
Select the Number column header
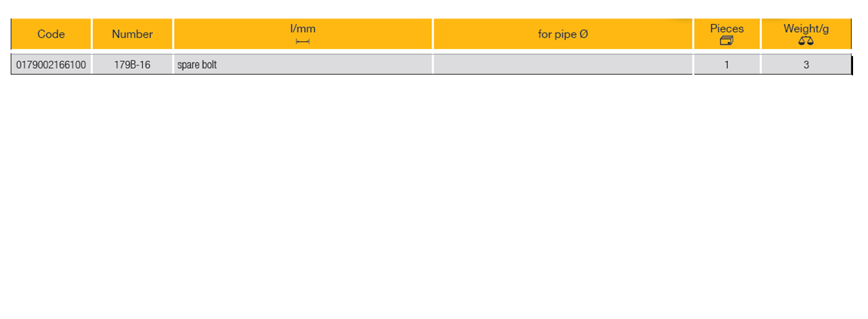(x=132, y=34)
